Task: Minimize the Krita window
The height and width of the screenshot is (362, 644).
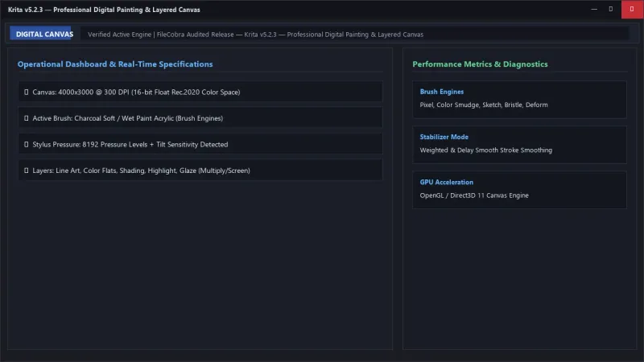Action: click(x=594, y=9)
